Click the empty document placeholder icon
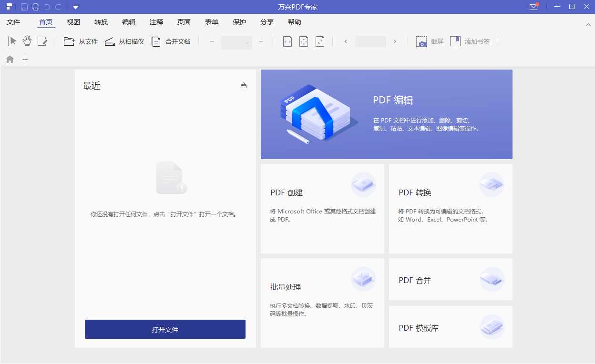Image resolution: width=595 pixels, height=364 pixels. pyautogui.click(x=171, y=178)
